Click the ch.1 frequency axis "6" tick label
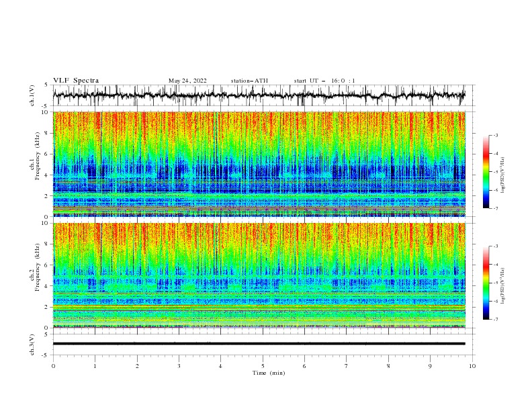The image size is (532, 411). [x=46, y=154]
